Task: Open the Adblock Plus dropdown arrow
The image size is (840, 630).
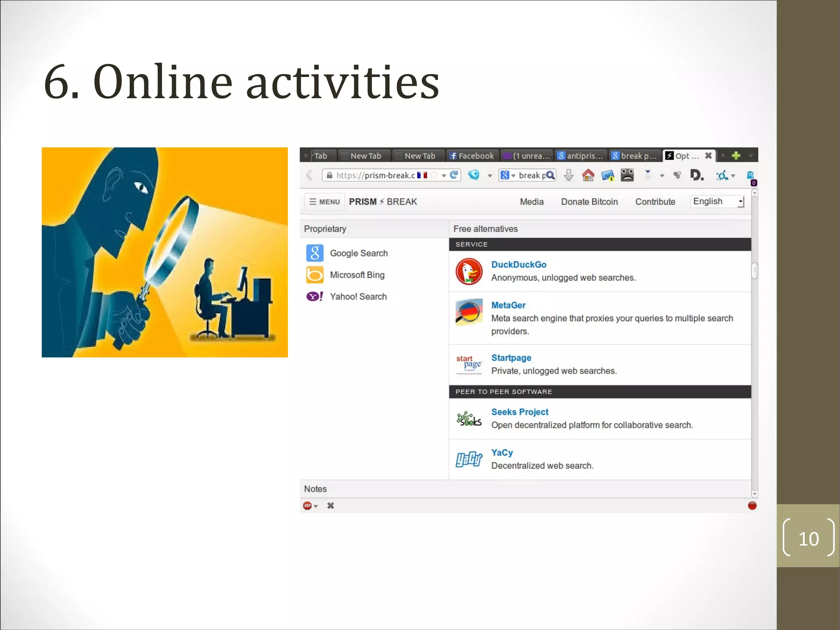Action: tap(316, 506)
